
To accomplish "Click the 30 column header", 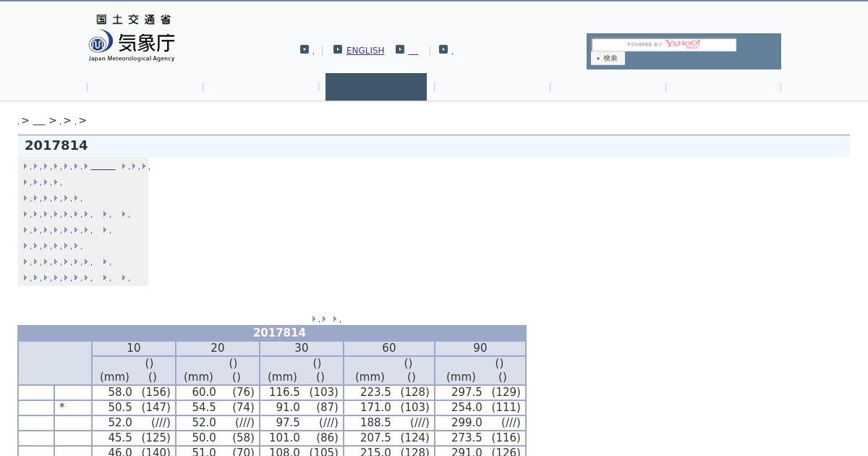I will tap(302, 348).
